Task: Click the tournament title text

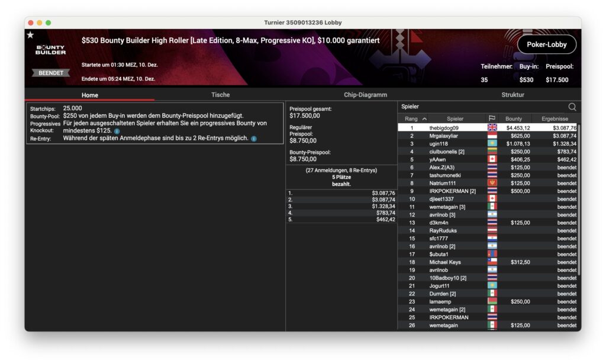Action: 230,40
